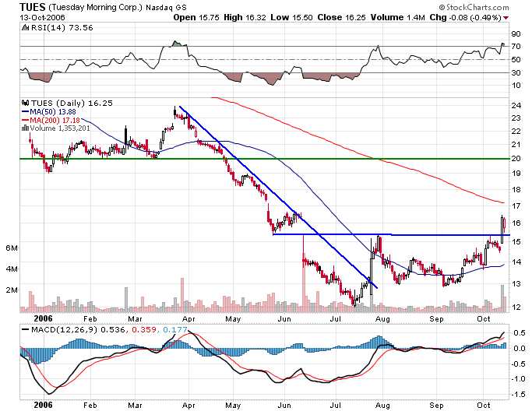This screenshot has width=532, height=411.
Task: Click the RSI axis label 30
Action: [x=516, y=72]
